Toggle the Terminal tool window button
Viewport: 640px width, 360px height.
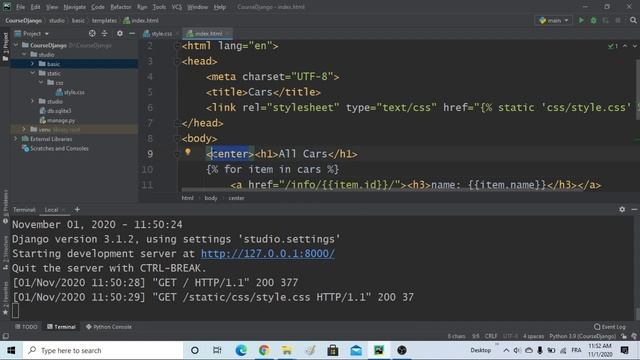[x=62, y=327]
